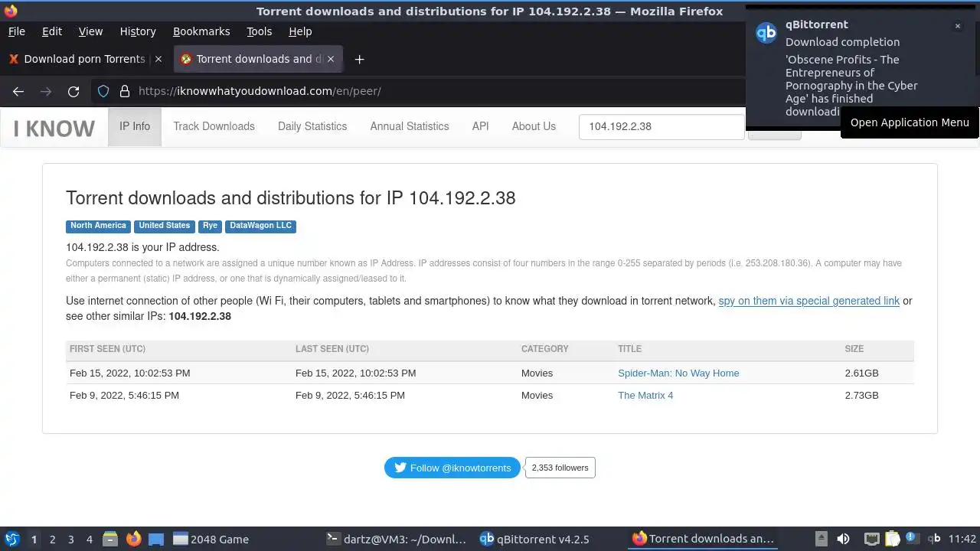Click the blue show desktop taskbar icon
Viewport: 980px width, 551px height.
pos(156,539)
